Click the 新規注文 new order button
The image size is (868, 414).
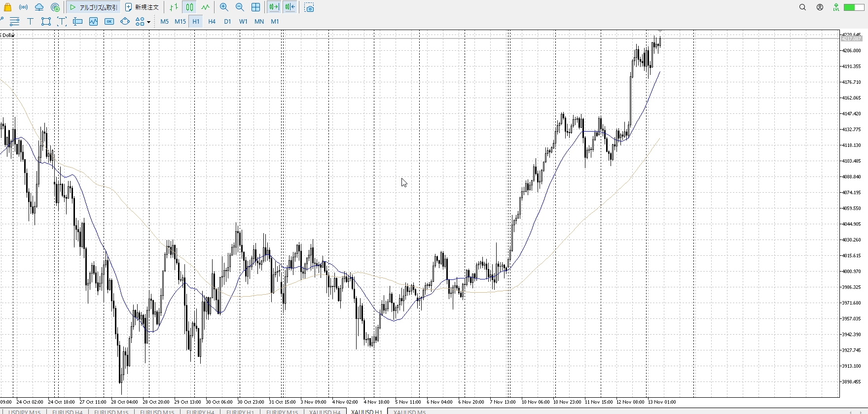point(142,7)
